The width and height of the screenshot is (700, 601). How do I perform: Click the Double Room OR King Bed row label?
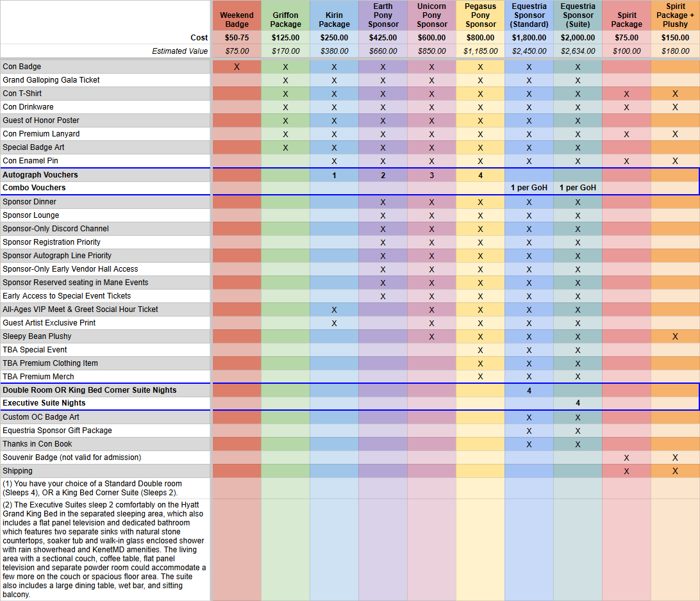click(89, 390)
